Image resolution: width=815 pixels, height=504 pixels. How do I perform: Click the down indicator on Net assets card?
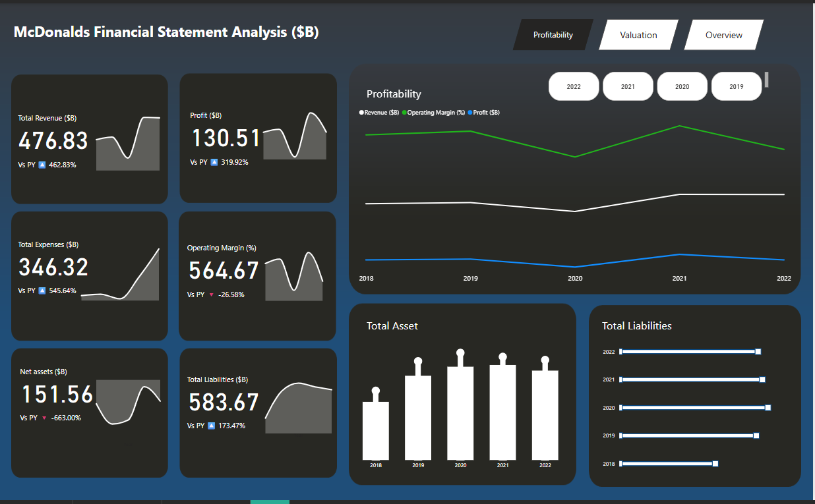[44, 418]
